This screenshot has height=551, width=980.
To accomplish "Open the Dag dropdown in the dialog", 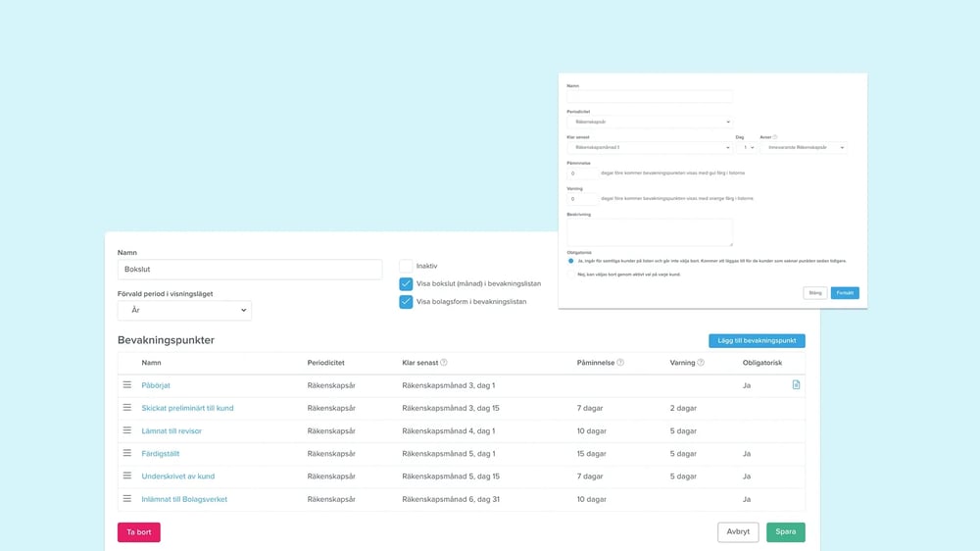I will tap(747, 147).
